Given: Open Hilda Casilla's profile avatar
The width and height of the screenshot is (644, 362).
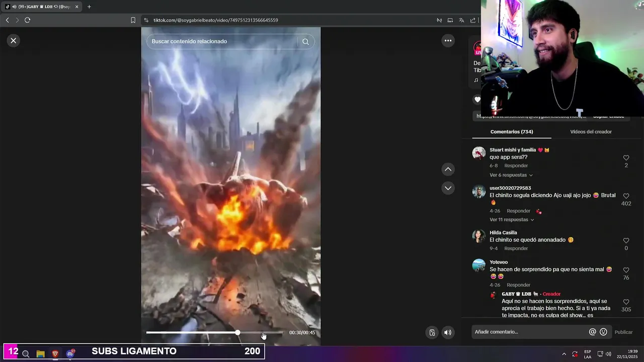Looking at the screenshot, I should [x=479, y=236].
